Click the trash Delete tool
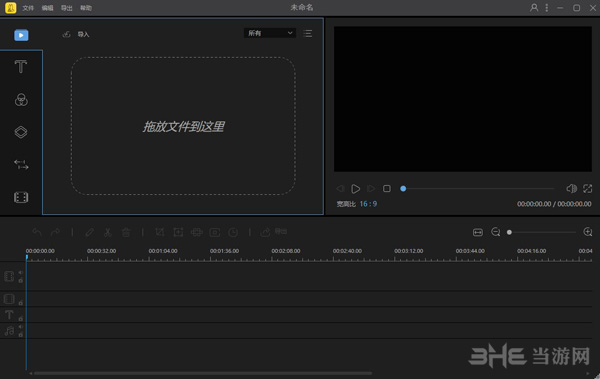The width and height of the screenshot is (600, 379). point(126,232)
